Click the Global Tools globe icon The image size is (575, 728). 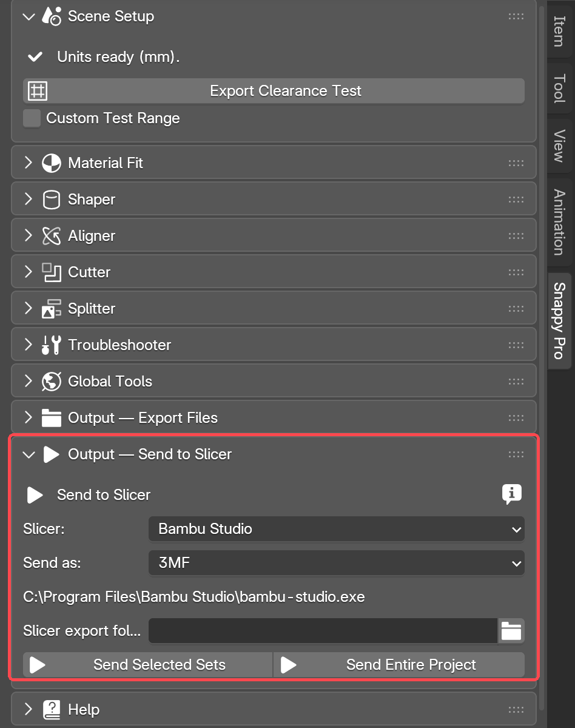(x=52, y=382)
